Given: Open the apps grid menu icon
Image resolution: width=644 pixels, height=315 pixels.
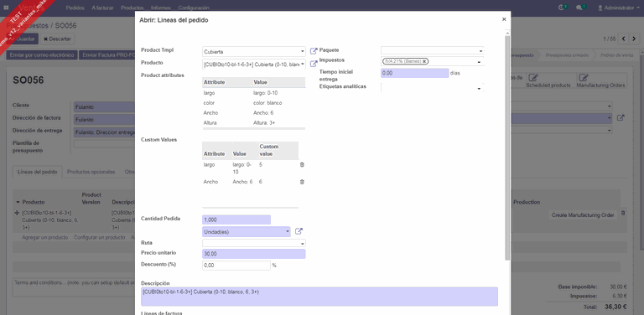Looking at the screenshot, I should pyautogui.click(x=6, y=8).
